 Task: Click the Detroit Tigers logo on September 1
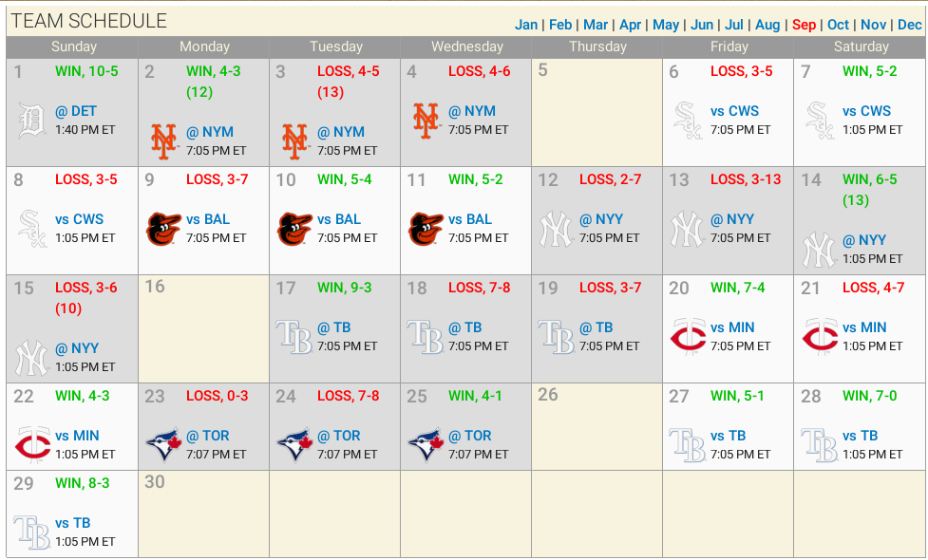32,121
